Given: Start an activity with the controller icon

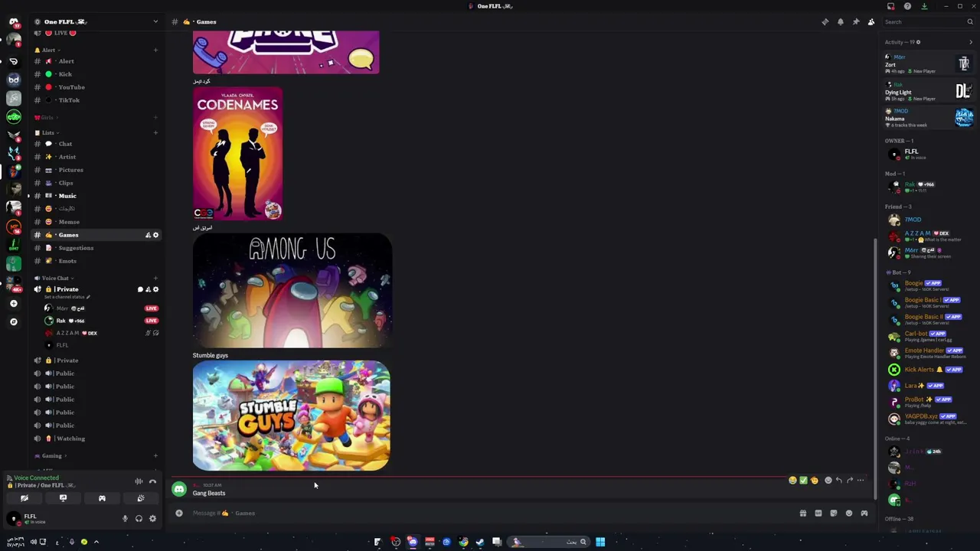Looking at the screenshot, I should pos(102,498).
